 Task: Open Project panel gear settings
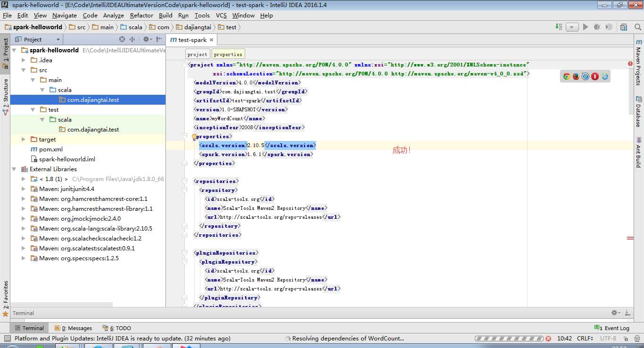pos(147,39)
